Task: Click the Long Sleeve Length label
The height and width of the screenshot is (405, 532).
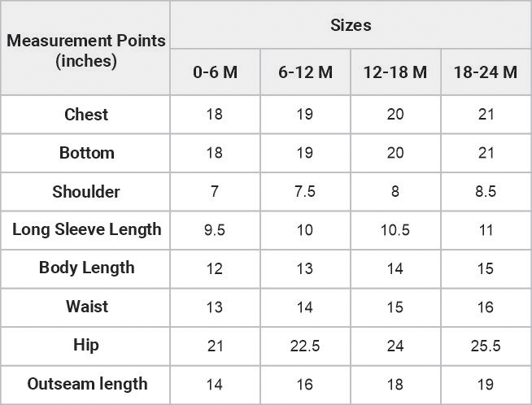Action: [85, 230]
